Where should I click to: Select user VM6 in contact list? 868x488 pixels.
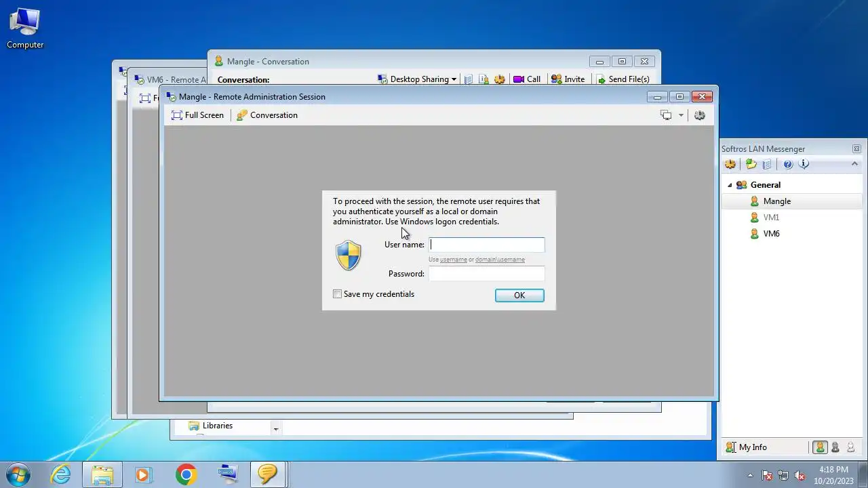click(771, 234)
